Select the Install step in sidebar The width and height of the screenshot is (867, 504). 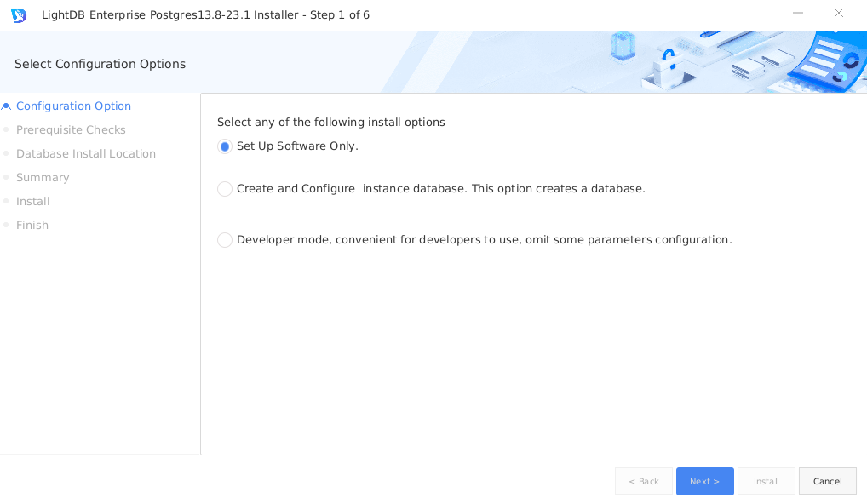[x=32, y=201]
